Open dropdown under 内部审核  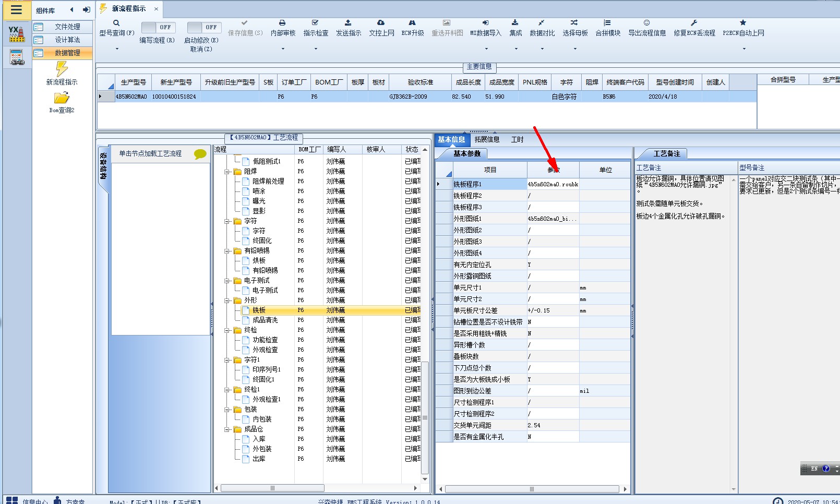coord(283,49)
